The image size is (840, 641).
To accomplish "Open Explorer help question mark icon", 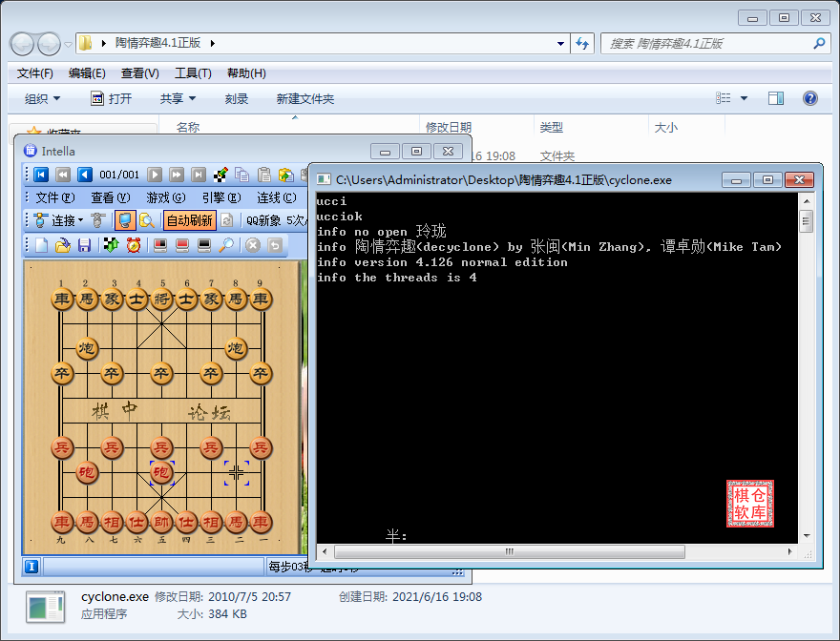I will pyautogui.click(x=810, y=98).
